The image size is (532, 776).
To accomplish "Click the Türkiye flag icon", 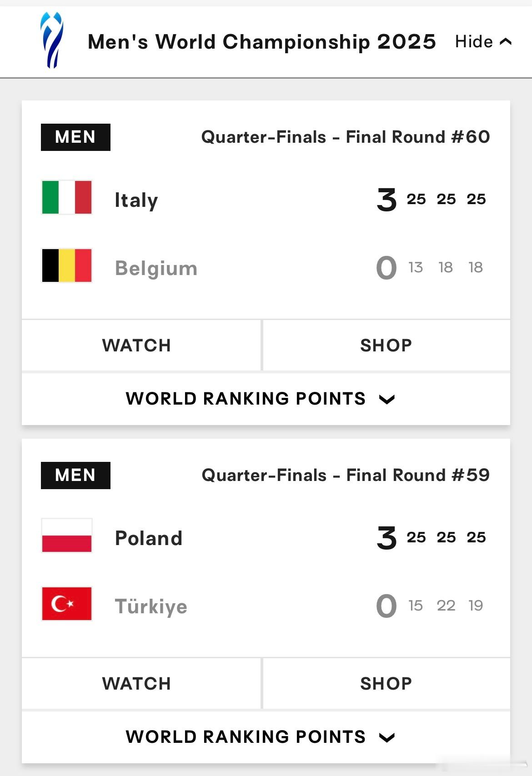I will [x=67, y=604].
